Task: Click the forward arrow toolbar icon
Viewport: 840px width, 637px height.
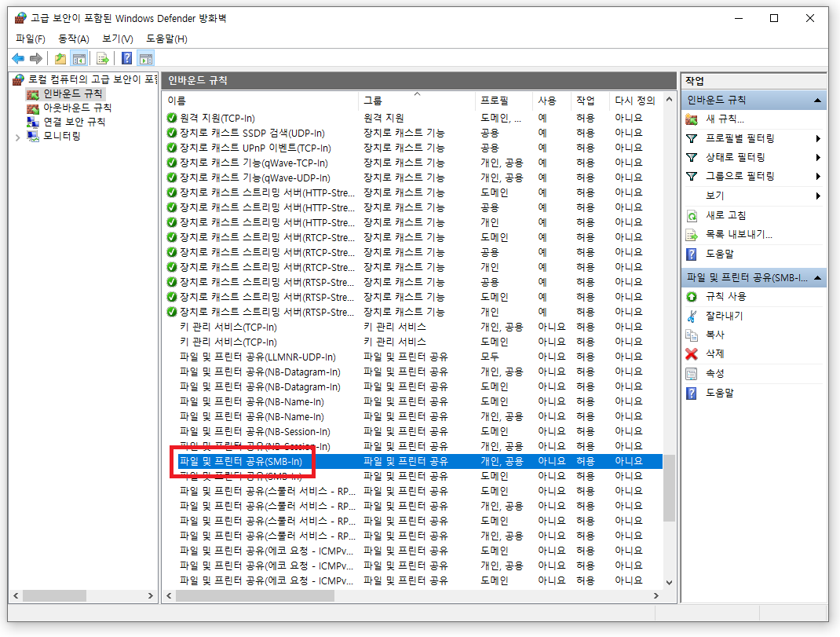Action: click(36, 58)
